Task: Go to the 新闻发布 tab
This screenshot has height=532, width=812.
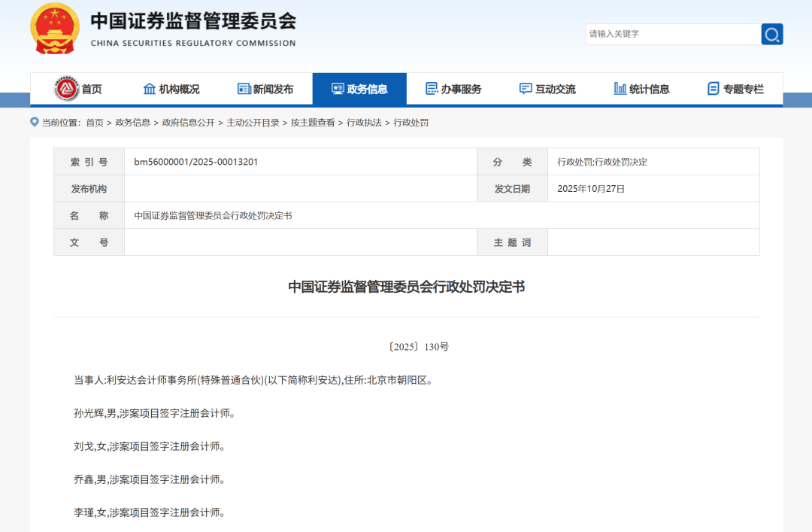Action: tap(265, 90)
